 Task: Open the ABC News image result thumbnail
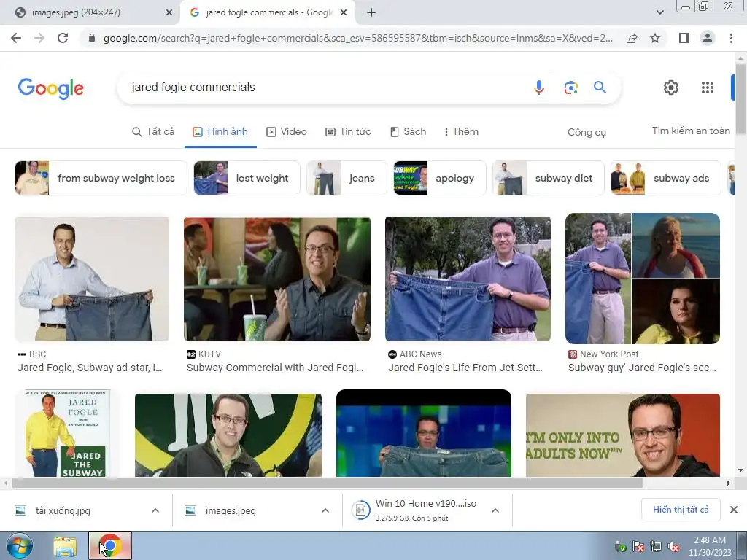pos(468,279)
